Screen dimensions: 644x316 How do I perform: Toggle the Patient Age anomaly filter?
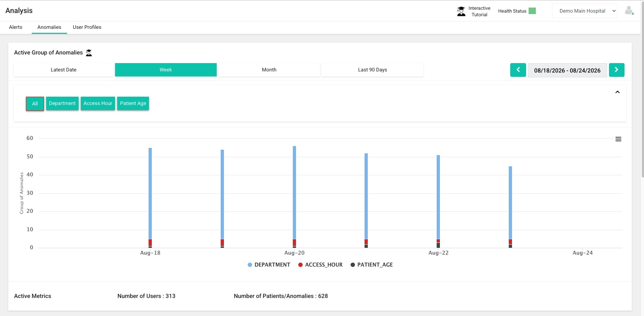point(133,103)
